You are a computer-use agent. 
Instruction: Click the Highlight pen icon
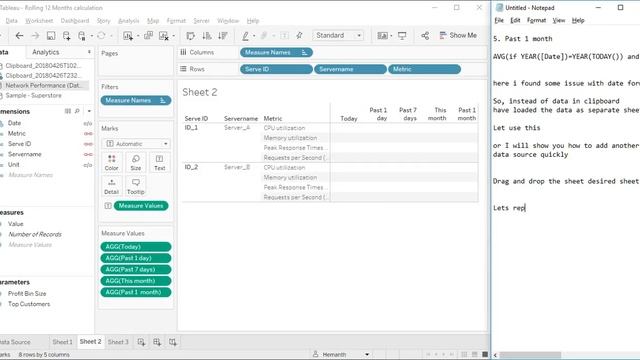click(x=245, y=36)
